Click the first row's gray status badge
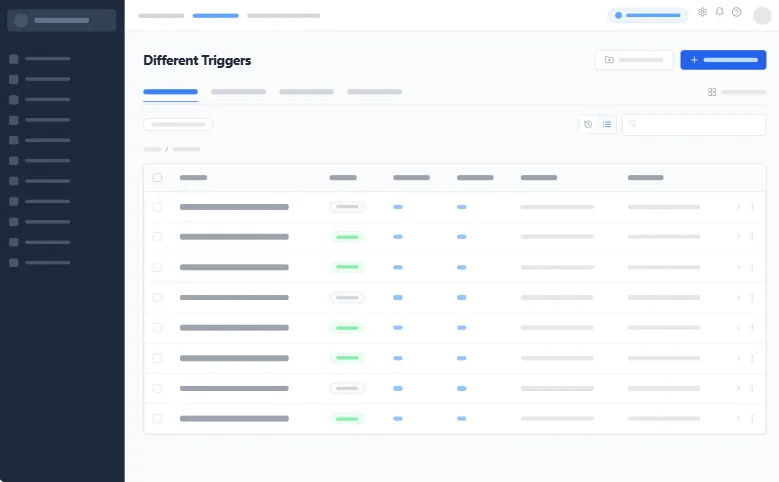 click(x=347, y=207)
